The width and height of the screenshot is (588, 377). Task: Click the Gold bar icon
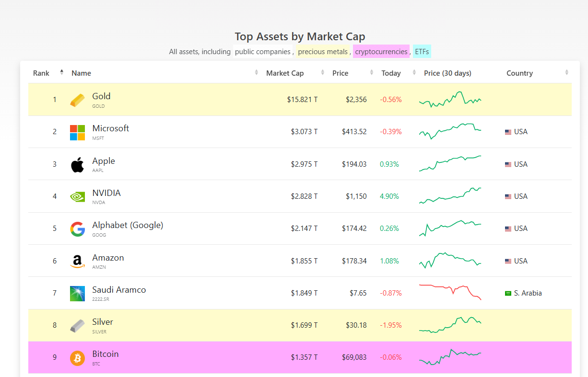click(x=77, y=100)
